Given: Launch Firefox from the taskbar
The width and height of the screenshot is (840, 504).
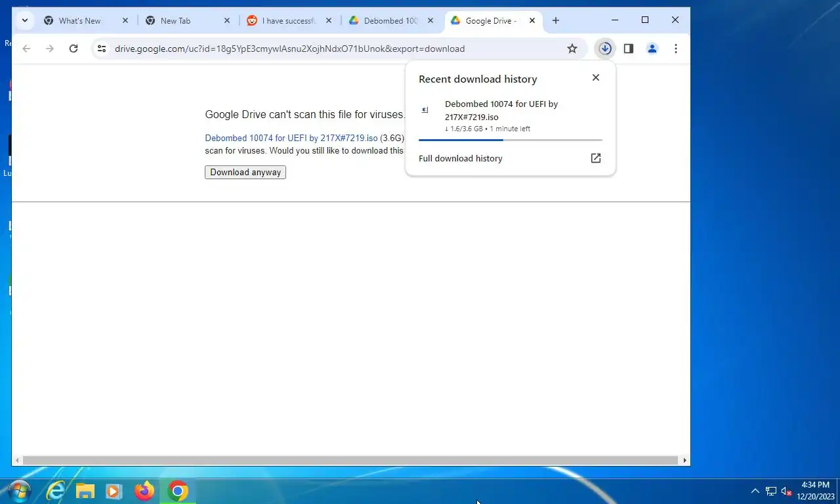Looking at the screenshot, I should [144, 491].
